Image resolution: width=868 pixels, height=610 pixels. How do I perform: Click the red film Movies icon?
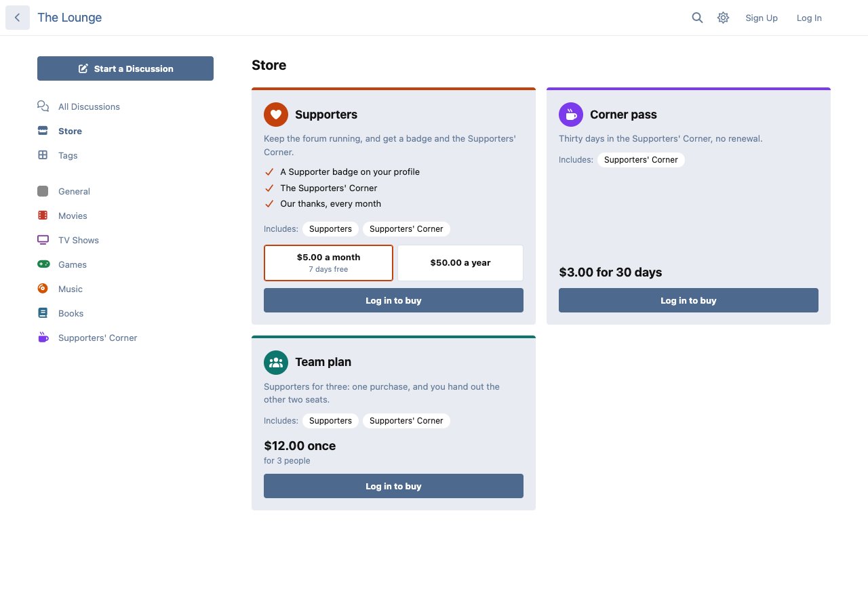[x=43, y=216]
